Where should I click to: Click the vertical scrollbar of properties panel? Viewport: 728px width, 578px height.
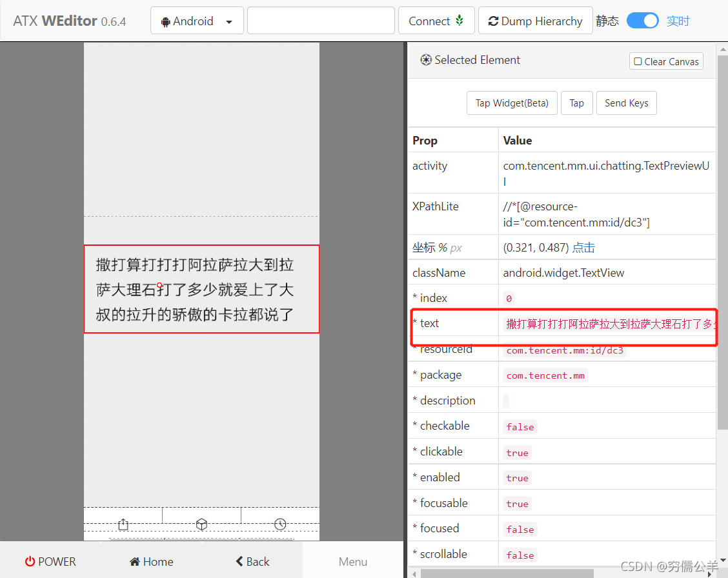722,242
